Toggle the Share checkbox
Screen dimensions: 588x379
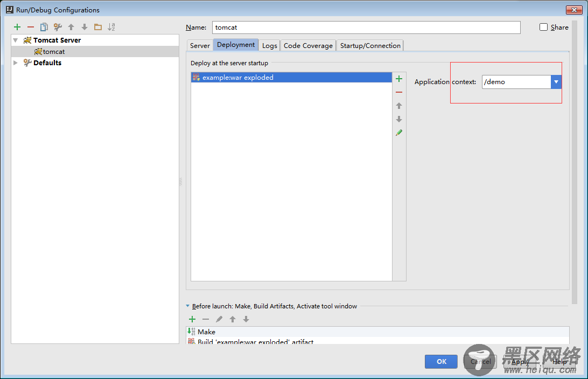point(543,27)
